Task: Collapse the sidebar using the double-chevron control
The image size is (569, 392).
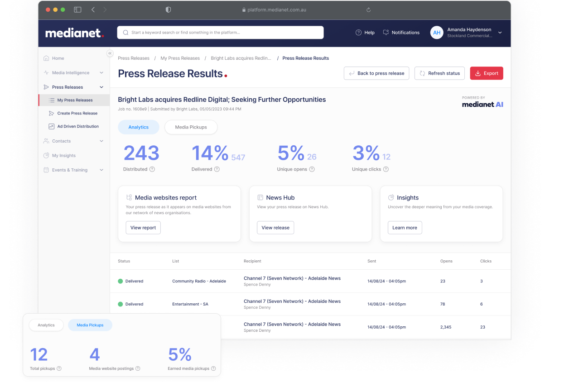Action: (x=110, y=53)
